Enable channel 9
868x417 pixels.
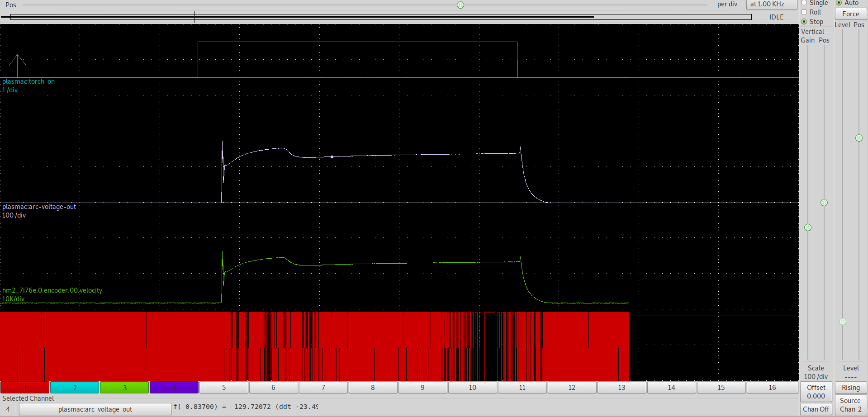(423, 388)
